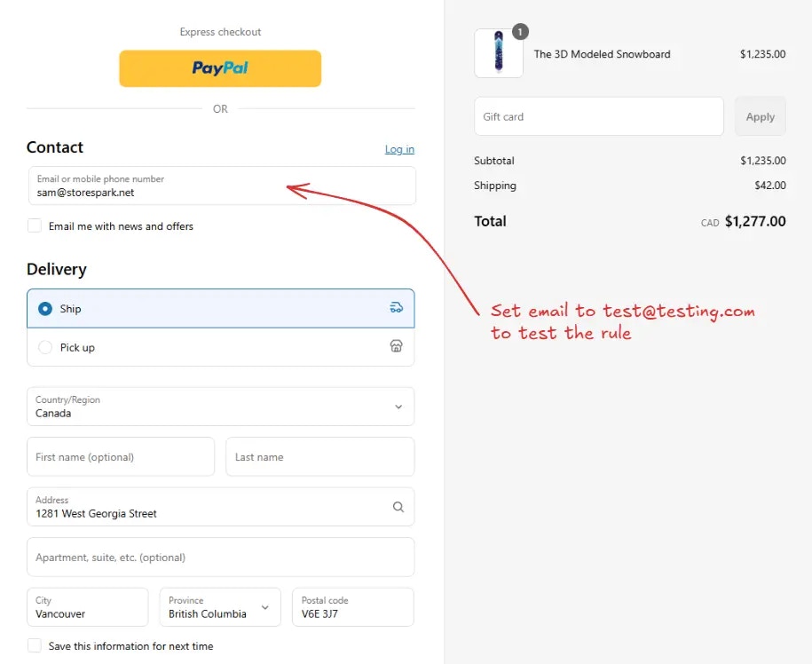Viewport: 812px width, 664px height.
Task: Follow the Log in link
Action: coord(399,149)
